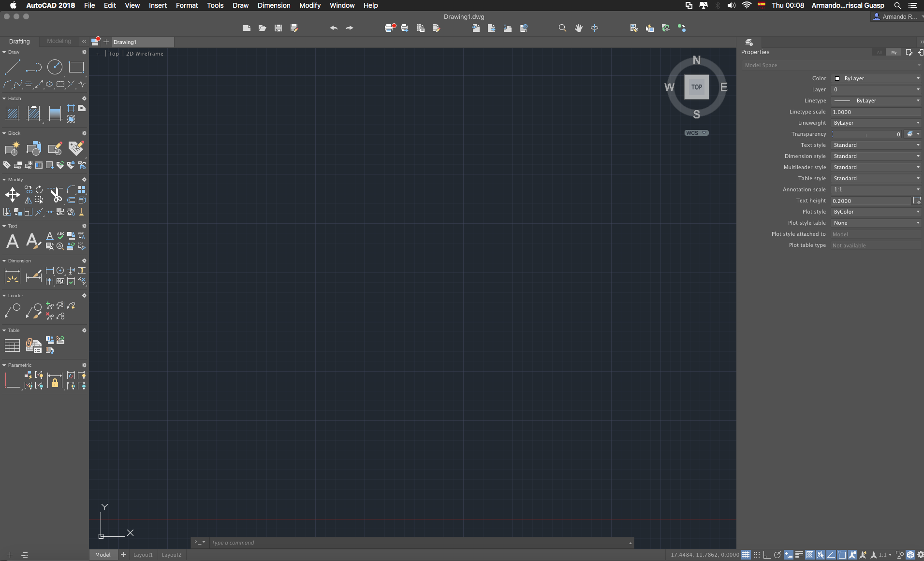Select the Rectangle tool in the Draw panel

[76, 67]
